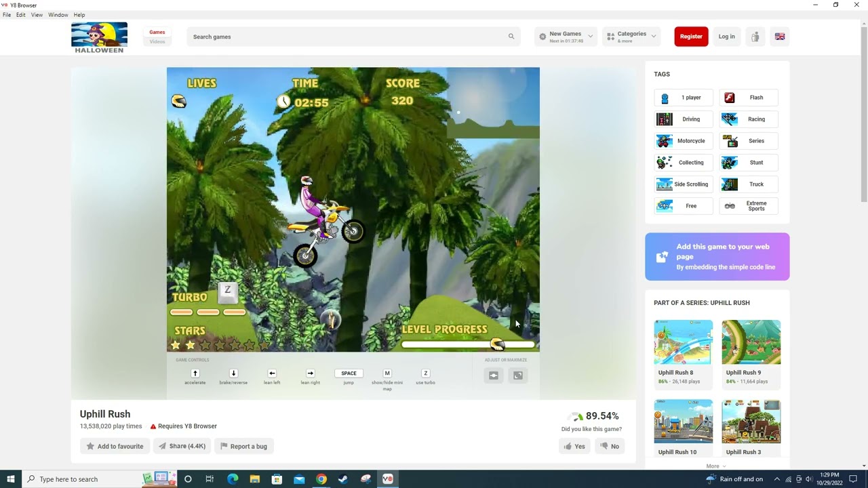Viewport: 868px width, 488px height.
Task: Click the red Register button
Action: [x=691, y=37]
